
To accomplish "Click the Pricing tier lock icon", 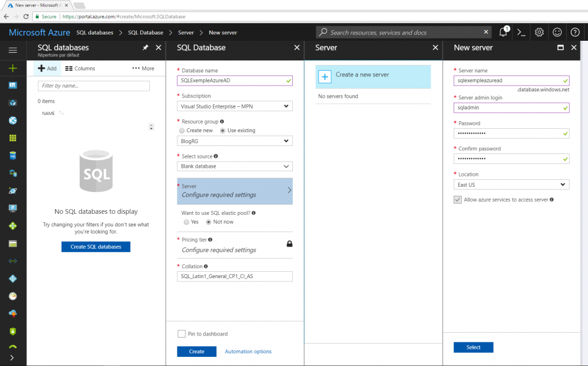I will [289, 244].
